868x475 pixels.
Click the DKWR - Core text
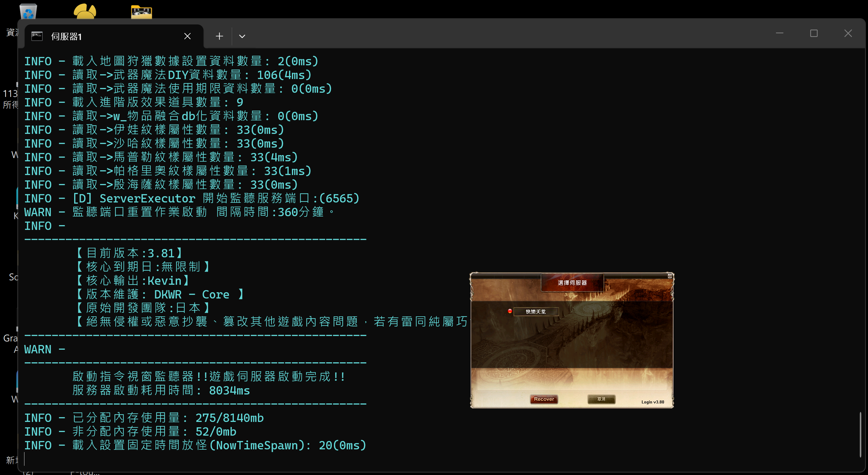(192, 295)
